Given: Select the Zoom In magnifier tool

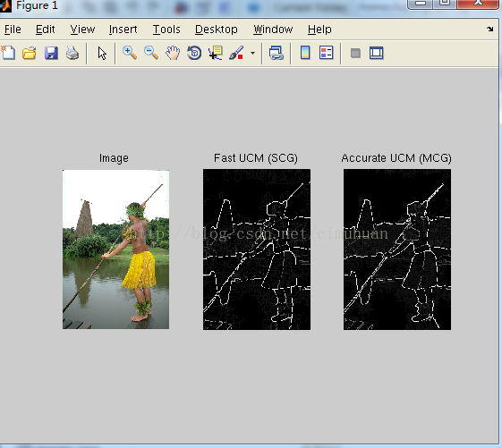Looking at the screenshot, I should coord(130,53).
